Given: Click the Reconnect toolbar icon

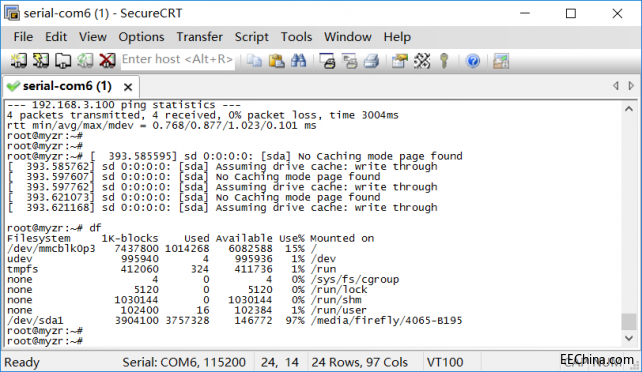Looking at the screenshot, I should pos(85,61).
